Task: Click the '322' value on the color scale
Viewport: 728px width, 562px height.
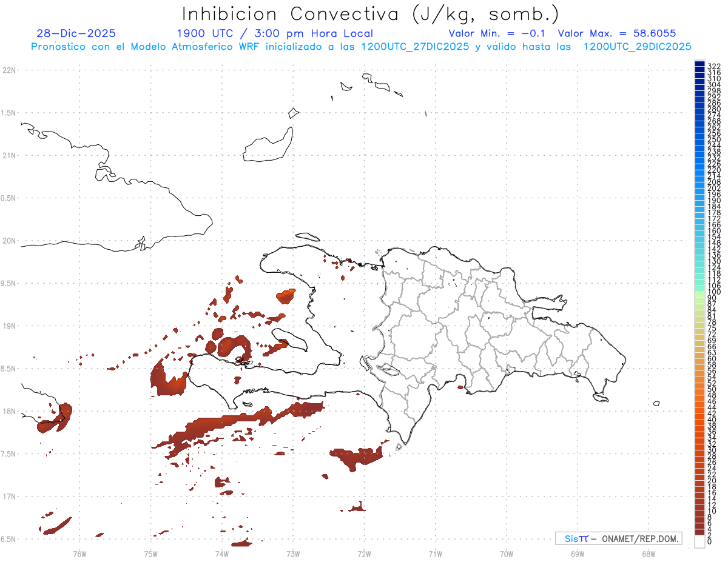Action: pyautogui.click(x=713, y=65)
